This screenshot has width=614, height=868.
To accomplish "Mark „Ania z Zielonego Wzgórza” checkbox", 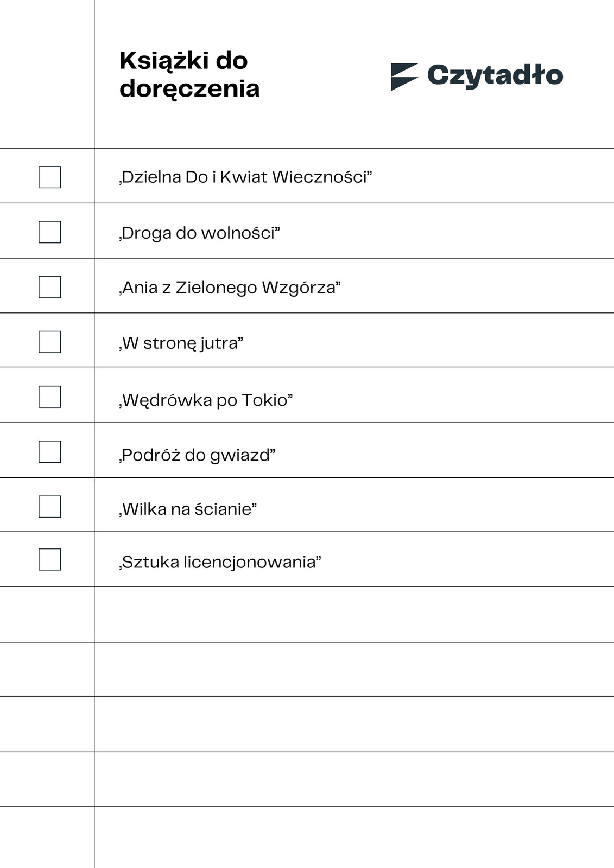I will coord(49,287).
